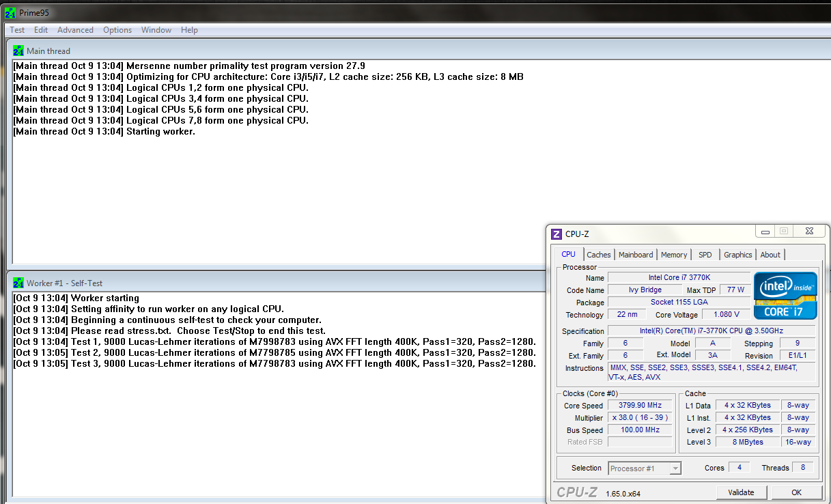Screen dimensions: 831x504
Task: Click the Test 1 M7998783 log line
Action: 274,341
